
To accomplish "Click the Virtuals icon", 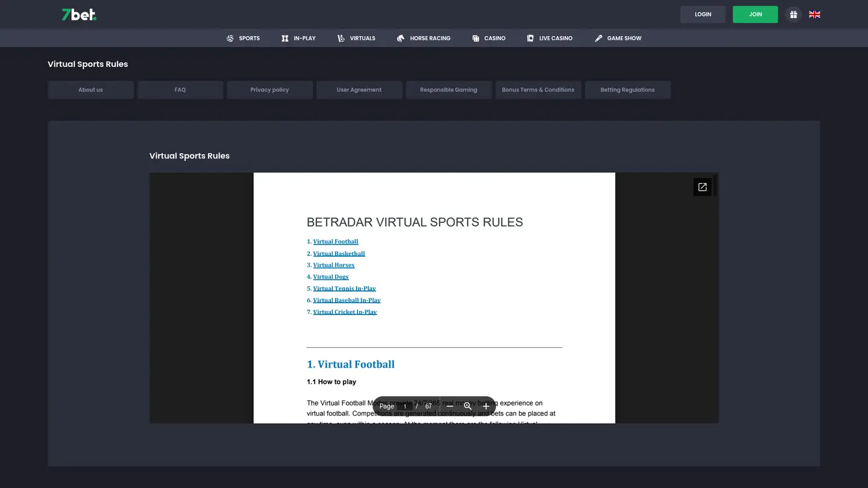I will click(341, 38).
